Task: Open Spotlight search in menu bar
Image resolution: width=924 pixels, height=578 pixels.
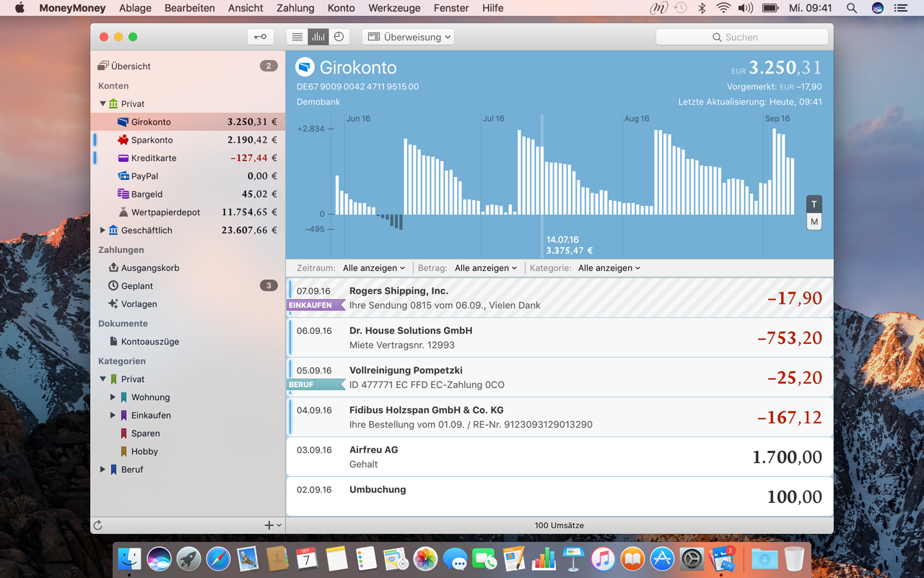Action: pos(852,8)
